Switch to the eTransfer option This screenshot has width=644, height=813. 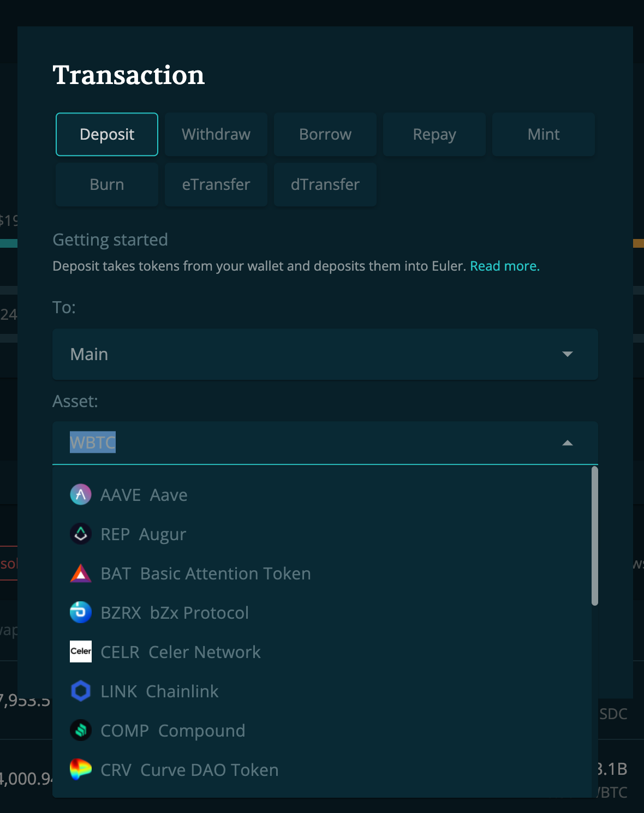[x=216, y=184]
